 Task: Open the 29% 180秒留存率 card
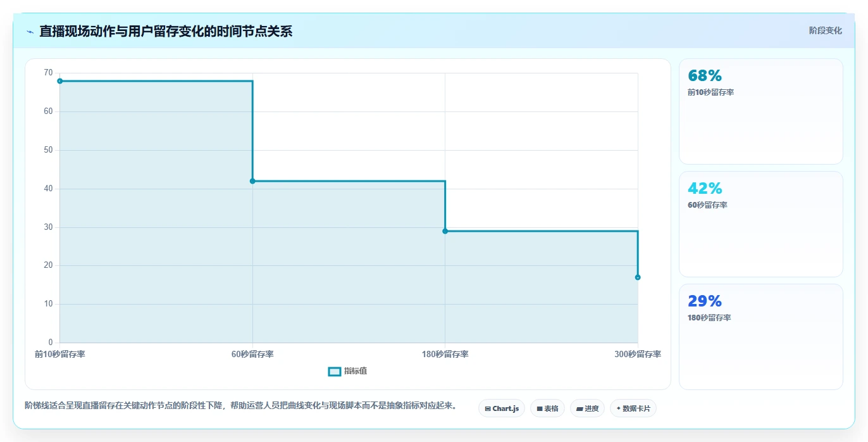pos(760,337)
